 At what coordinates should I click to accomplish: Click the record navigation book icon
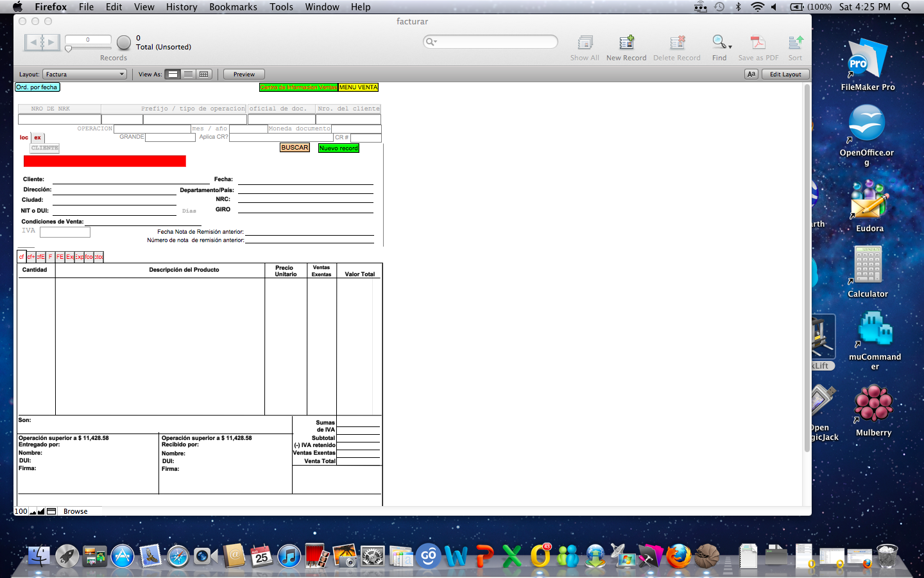point(42,42)
